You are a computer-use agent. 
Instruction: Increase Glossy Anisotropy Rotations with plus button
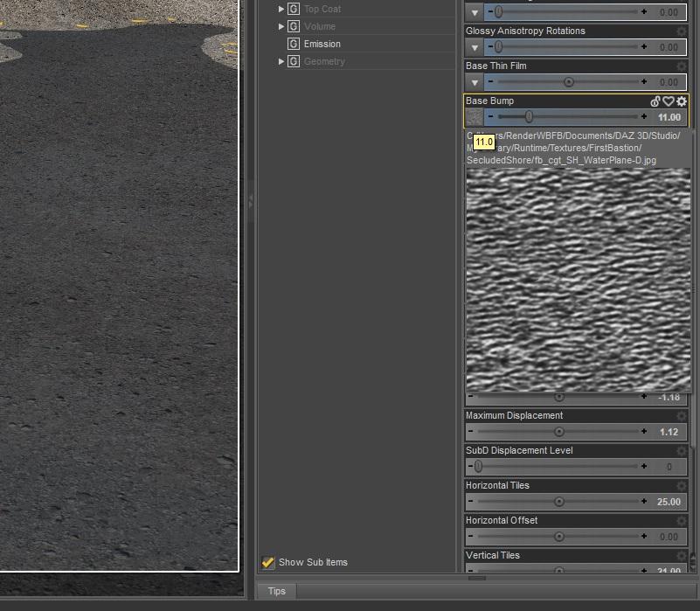(644, 46)
